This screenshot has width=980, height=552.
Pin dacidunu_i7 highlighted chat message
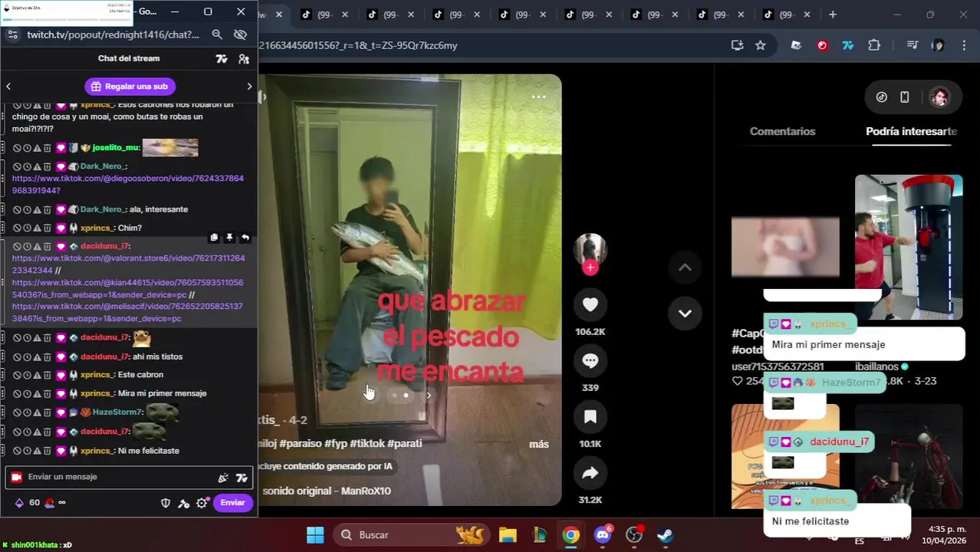229,238
